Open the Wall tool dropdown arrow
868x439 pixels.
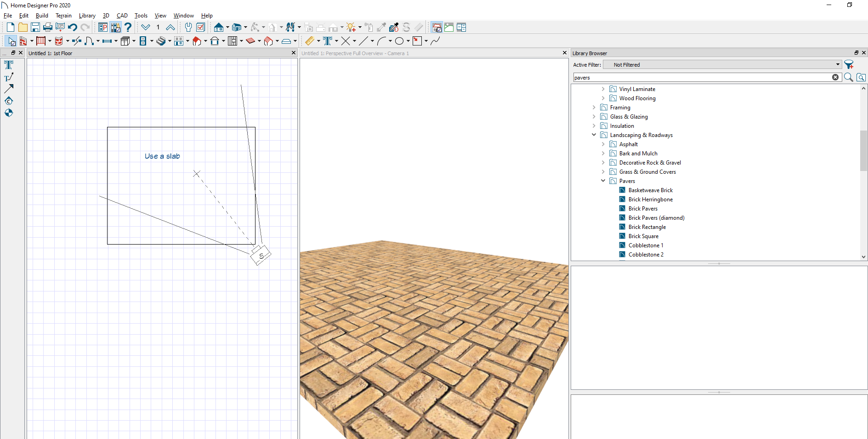32,41
